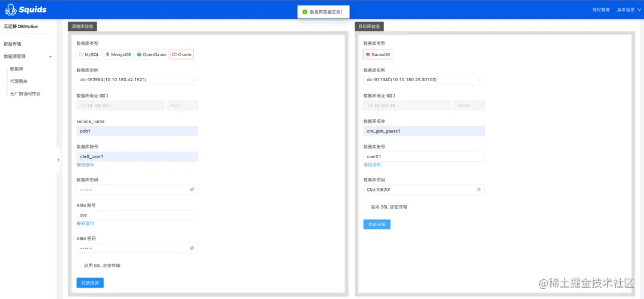Click service_name field pdb1
This screenshot has height=299, width=644.
click(137, 131)
